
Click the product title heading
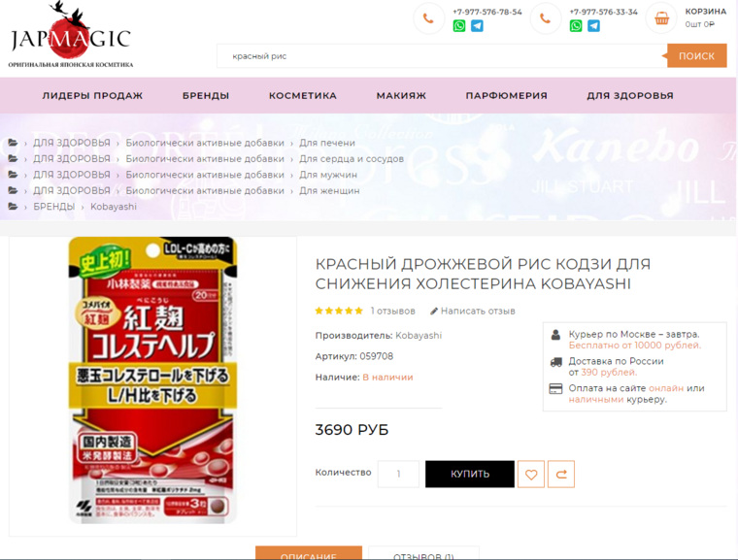pos(483,274)
